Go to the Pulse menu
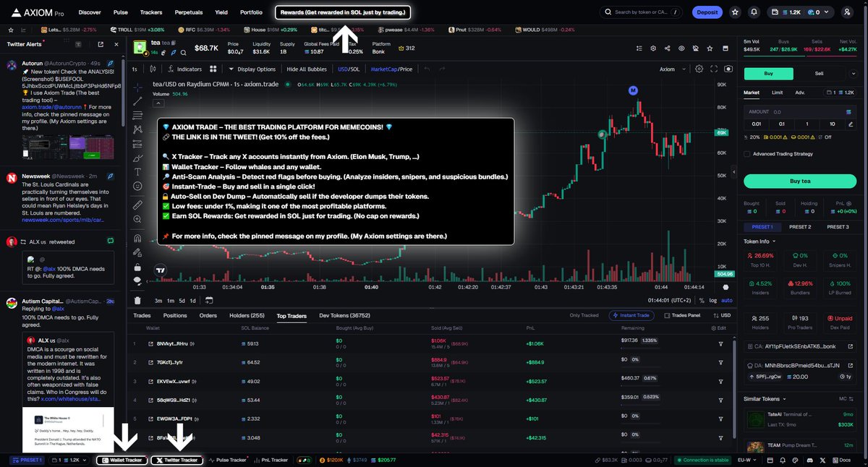Viewport: 868px width, 467px height. tap(121, 12)
